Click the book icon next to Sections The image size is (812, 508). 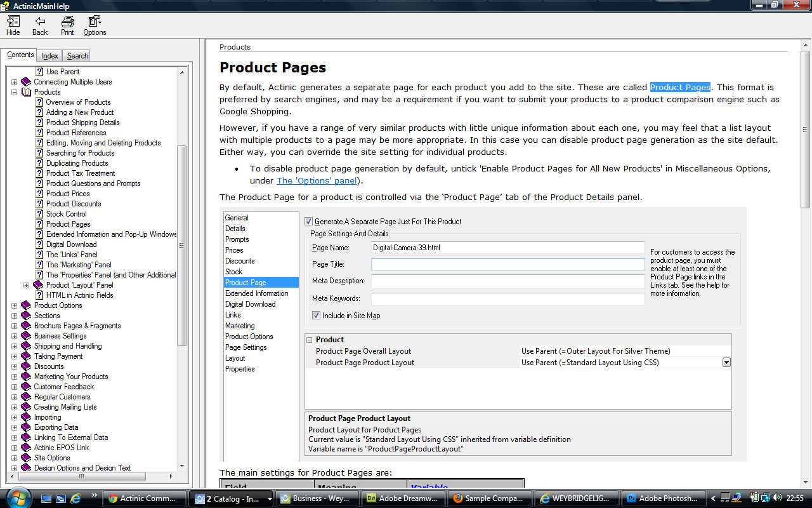(x=26, y=316)
